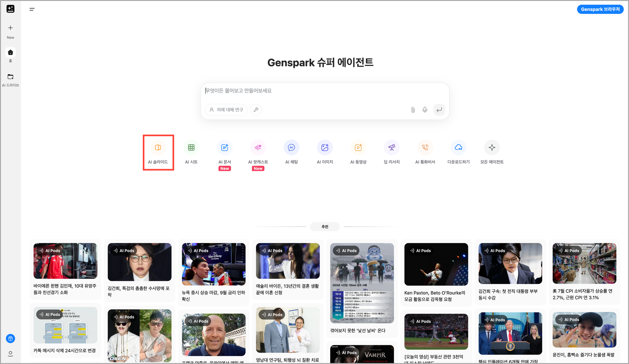Open 바이에른 뮌헨 김민재 pod card

coord(65,269)
